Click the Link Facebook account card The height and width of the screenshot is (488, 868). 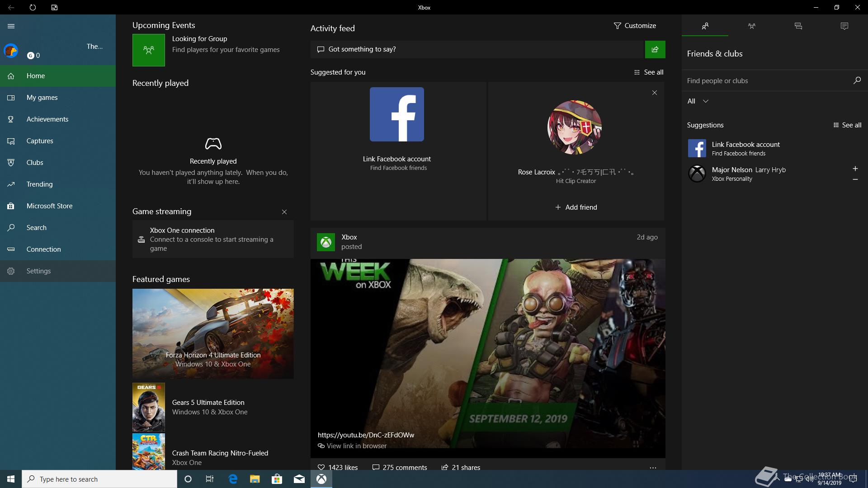[x=398, y=151]
